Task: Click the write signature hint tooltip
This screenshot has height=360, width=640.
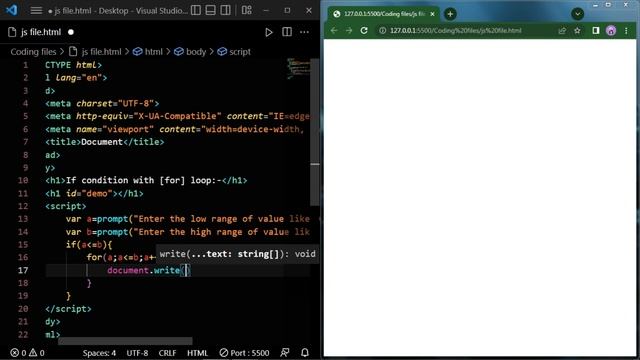Action: tap(237, 254)
